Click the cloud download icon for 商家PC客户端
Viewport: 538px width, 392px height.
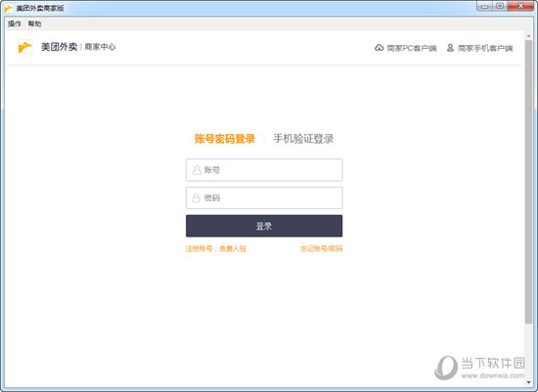[x=379, y=48]
